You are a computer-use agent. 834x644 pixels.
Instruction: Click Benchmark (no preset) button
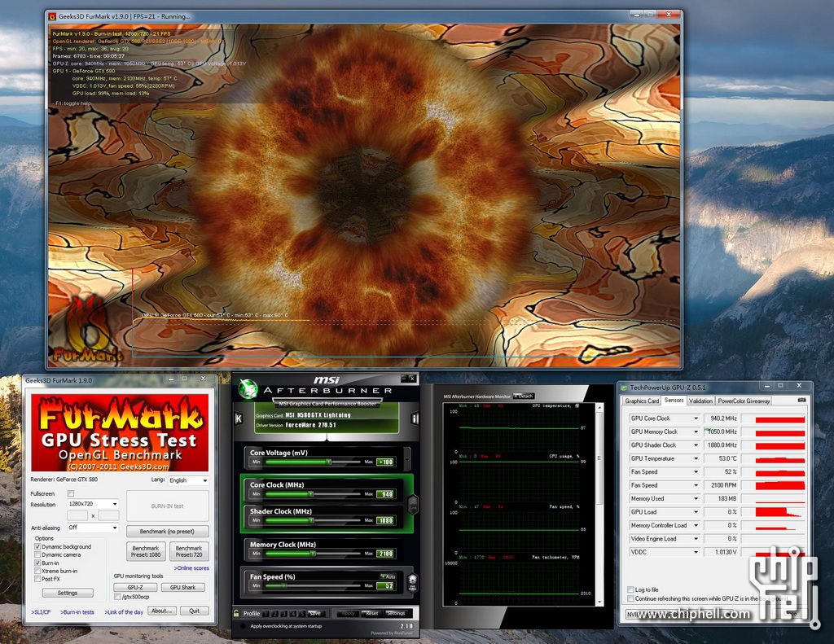(167, 532)
